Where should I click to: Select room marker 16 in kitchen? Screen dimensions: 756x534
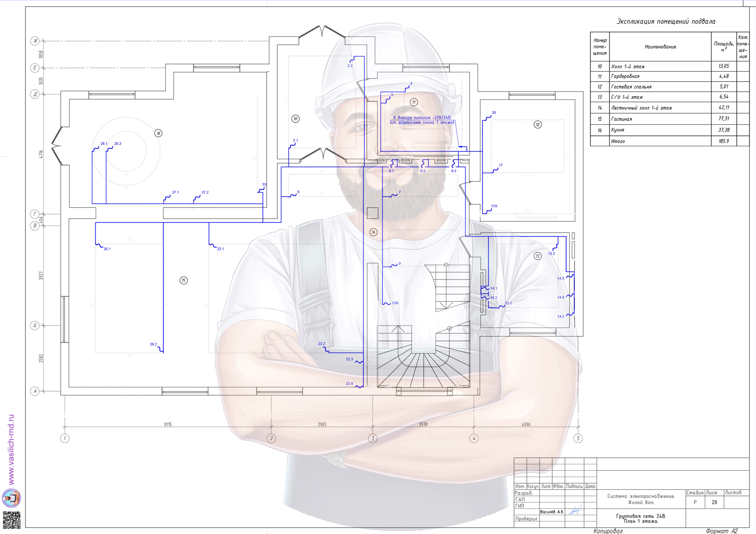tap(158, 133)
